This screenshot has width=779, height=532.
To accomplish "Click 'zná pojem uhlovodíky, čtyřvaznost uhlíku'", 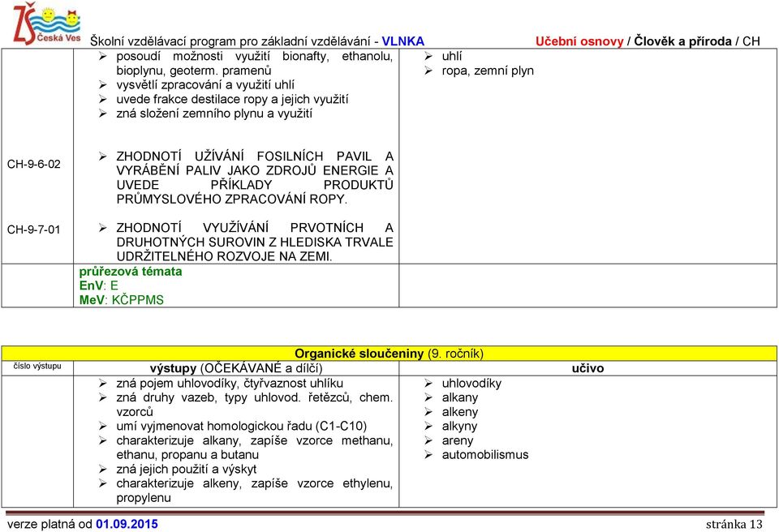I will [x=230, y=384].
